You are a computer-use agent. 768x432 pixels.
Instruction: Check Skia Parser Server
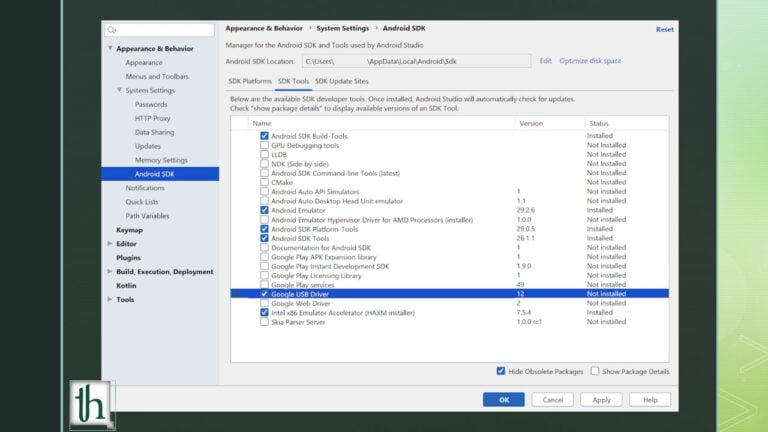(264, 322)
